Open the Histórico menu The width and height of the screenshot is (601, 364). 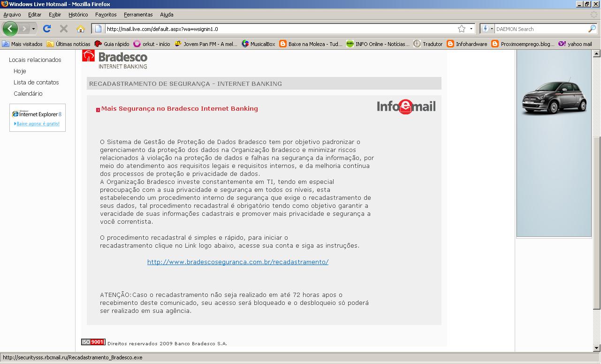78,15
